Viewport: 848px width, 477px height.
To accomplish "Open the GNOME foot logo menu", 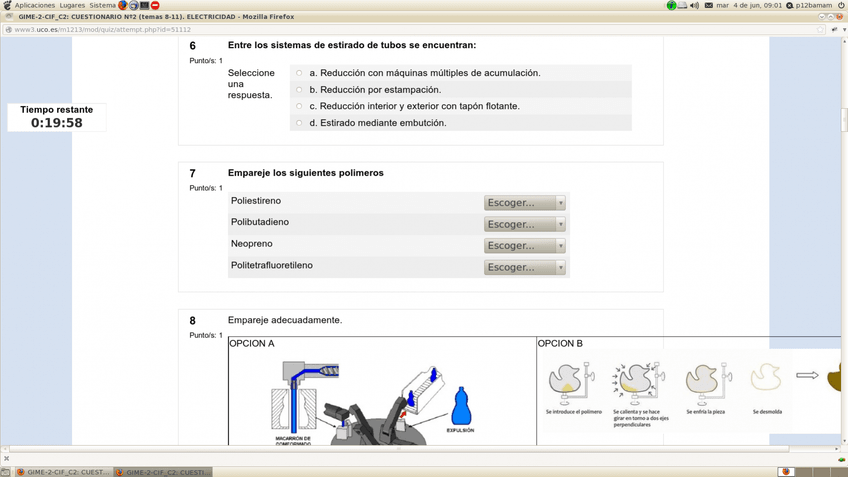I will pyautogui.click(x=7, y=5).
